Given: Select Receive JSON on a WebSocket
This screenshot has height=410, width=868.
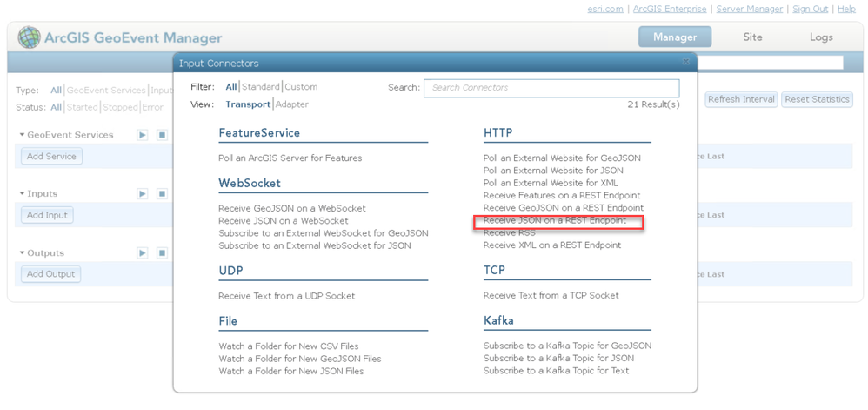Looking at the screenshot, I should point(284,220).
